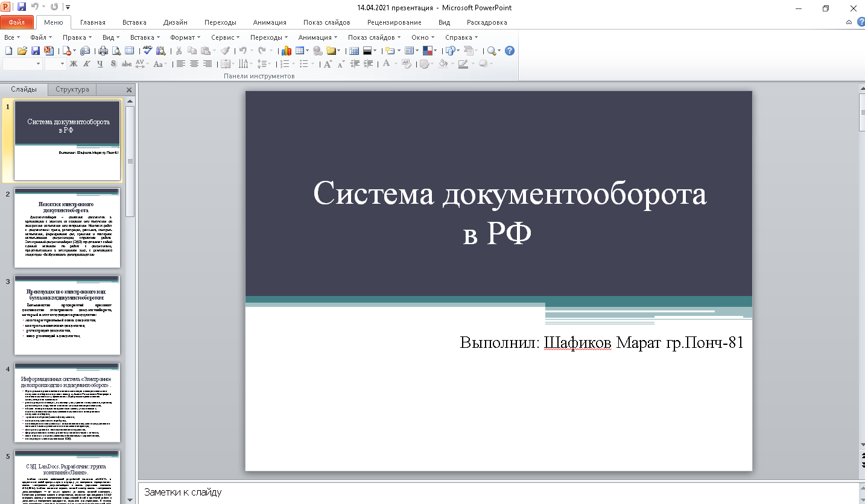The image size is (865, 504).
Task: Insert a table from toolbar
Action: pyautogui.click(x=299, y=51)
